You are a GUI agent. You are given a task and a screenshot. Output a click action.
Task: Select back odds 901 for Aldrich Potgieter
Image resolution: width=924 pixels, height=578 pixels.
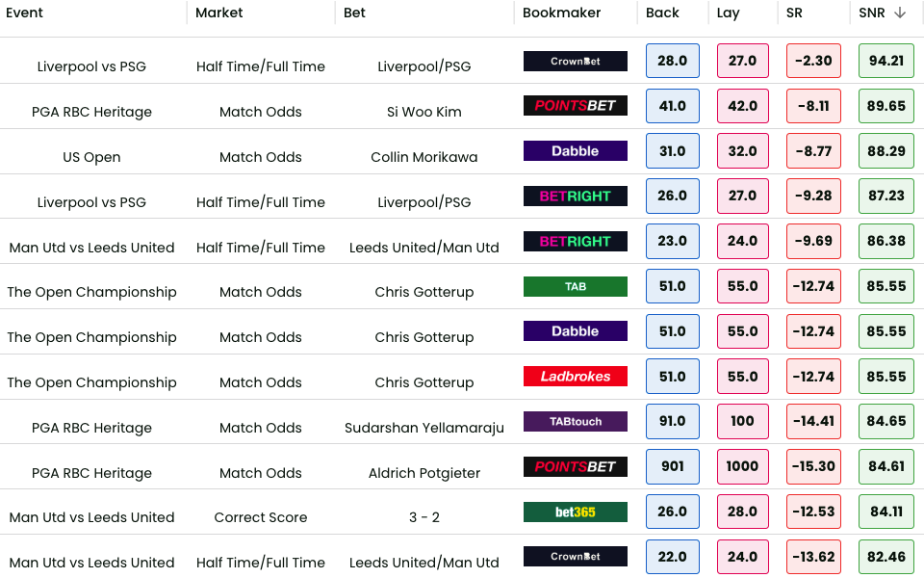pos(673,466)
